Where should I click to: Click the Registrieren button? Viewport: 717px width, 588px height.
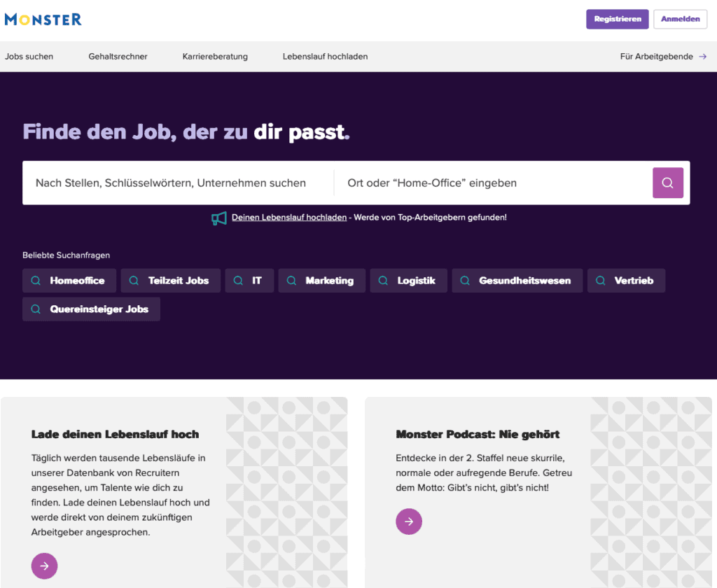[x=618, y=19]
